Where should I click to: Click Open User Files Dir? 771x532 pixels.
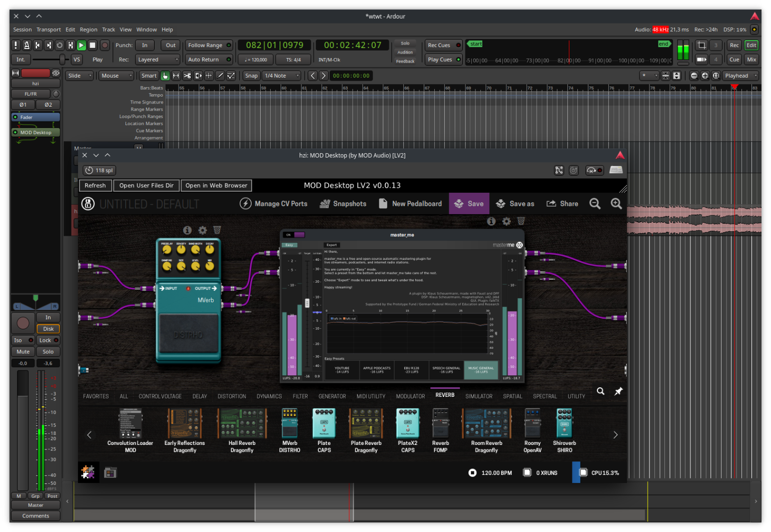coord(147,186)
